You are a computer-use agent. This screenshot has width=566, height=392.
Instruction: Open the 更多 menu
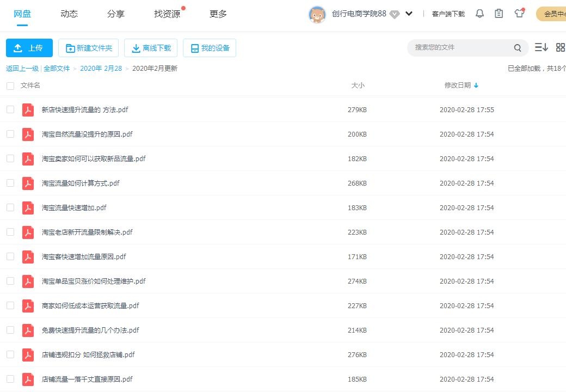(218, 14)
